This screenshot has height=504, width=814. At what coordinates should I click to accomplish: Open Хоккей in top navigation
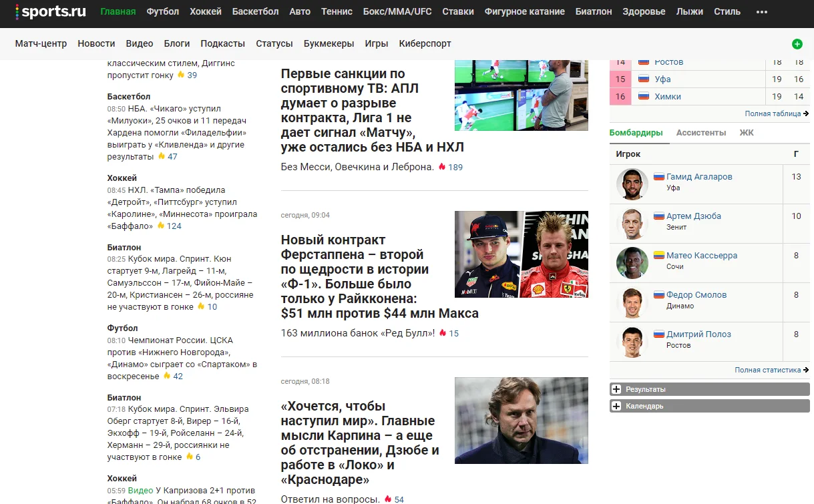click(x=206, y=11)
